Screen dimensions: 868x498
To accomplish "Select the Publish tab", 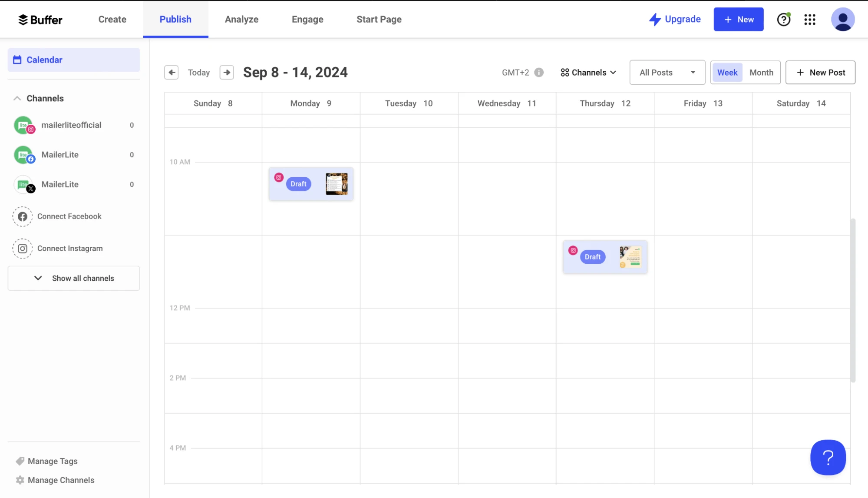I will click(x=175, y=19).
